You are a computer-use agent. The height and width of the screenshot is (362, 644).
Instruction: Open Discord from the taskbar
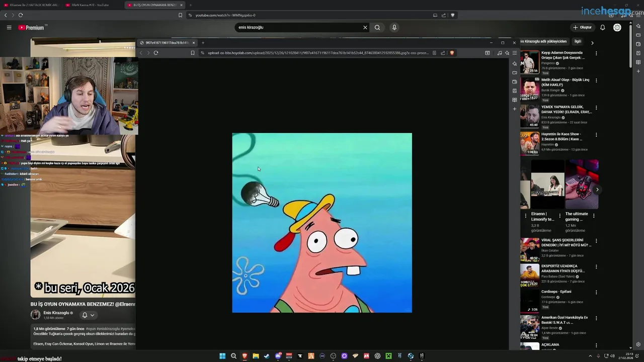tap(278, 356)
